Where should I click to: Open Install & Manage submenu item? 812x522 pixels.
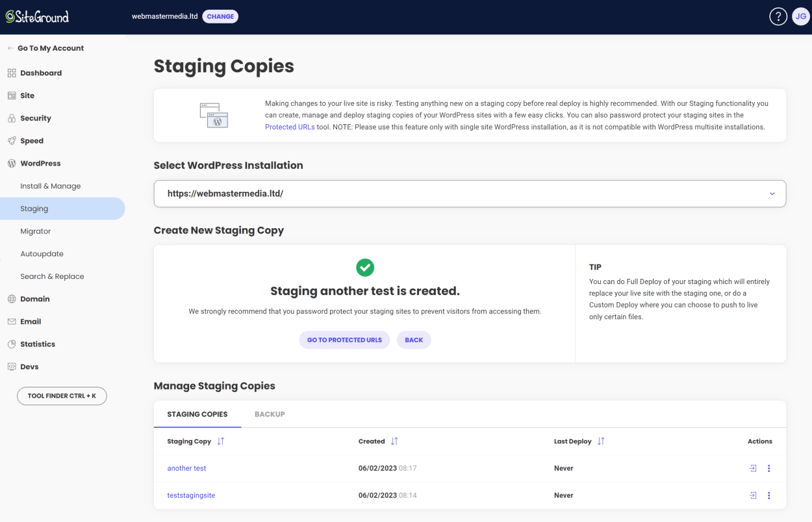(51, 186)
